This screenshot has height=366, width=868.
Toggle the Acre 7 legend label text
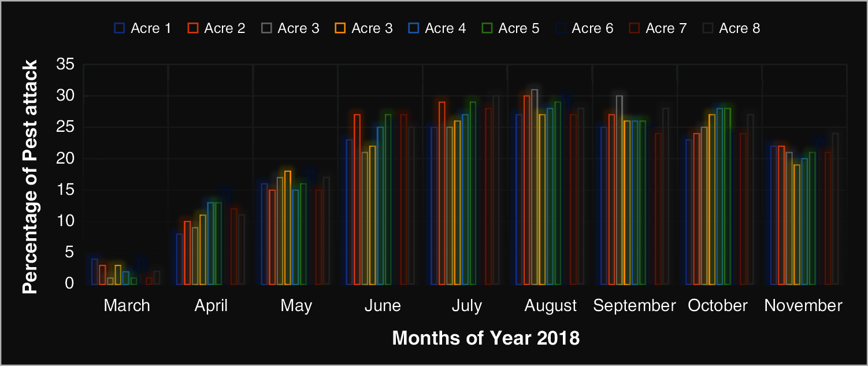666,28
